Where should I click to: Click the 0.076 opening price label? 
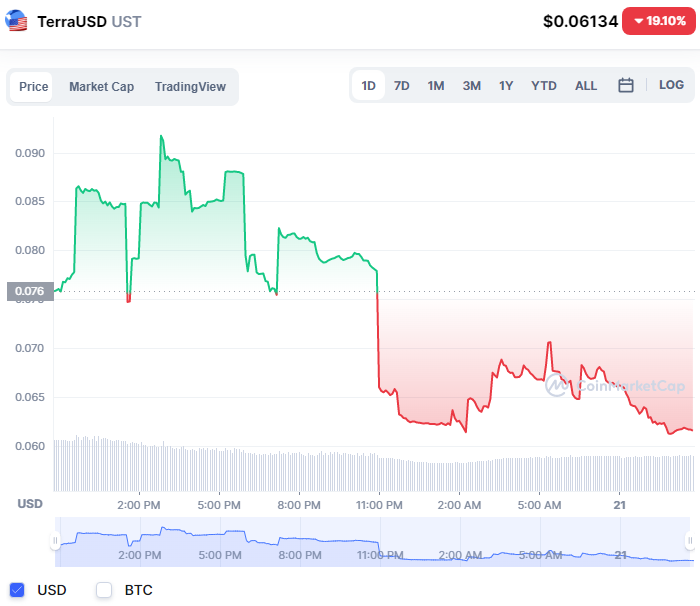(30, 292)
